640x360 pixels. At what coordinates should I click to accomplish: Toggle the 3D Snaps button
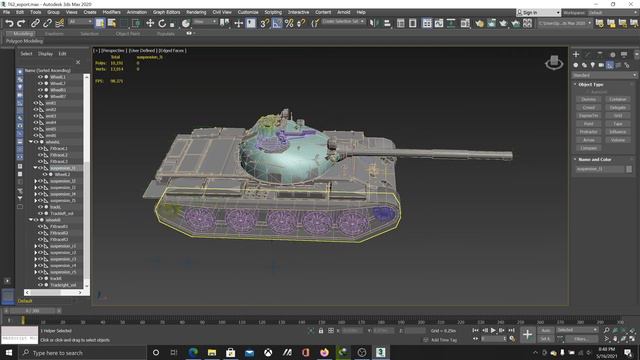coord(264,23)
